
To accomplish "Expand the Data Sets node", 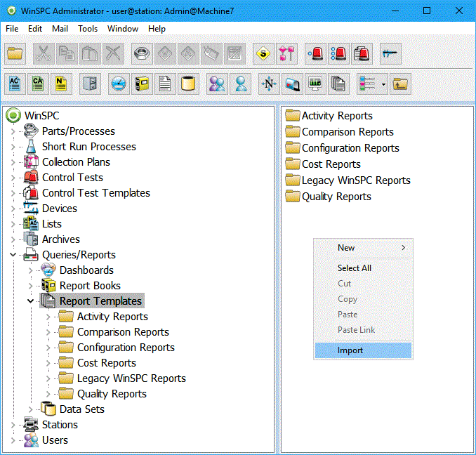I will coord(31,409).
